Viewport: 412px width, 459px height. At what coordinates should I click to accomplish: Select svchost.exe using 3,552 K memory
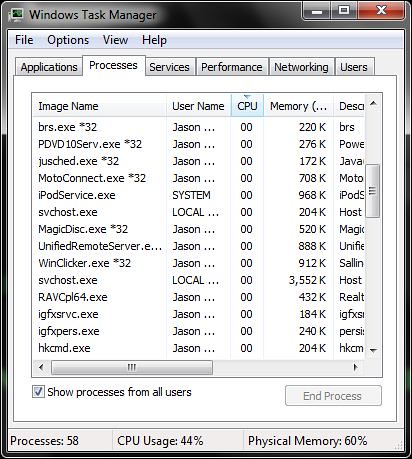pyautogui.click(x=199, y=280)
